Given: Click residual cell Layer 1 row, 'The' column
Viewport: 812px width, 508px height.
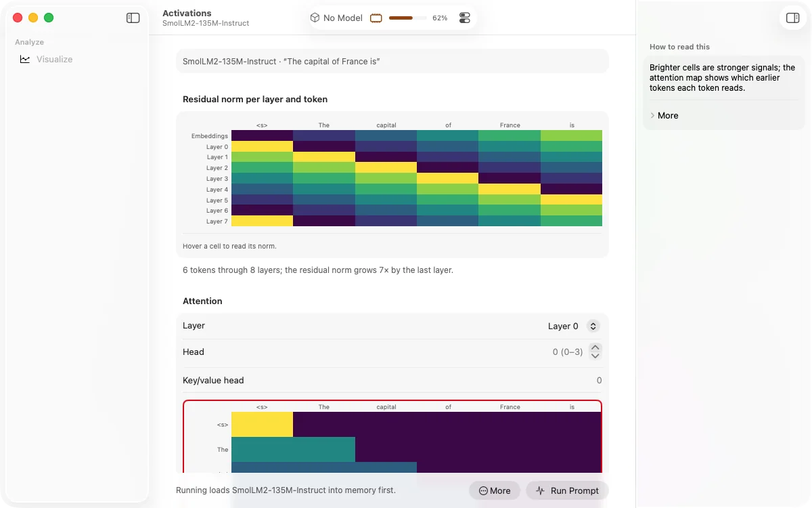Looking at the screenshot, I should (324, 157).
